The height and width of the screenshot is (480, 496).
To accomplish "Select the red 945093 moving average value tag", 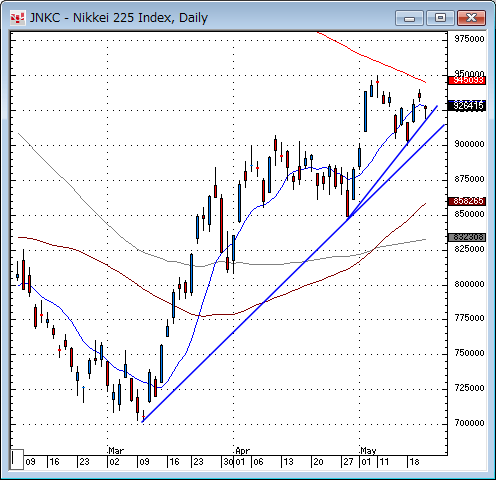I will point(467,80).
